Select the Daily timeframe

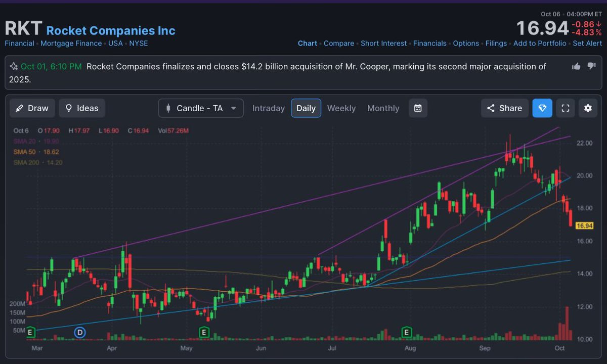point(306,108)
